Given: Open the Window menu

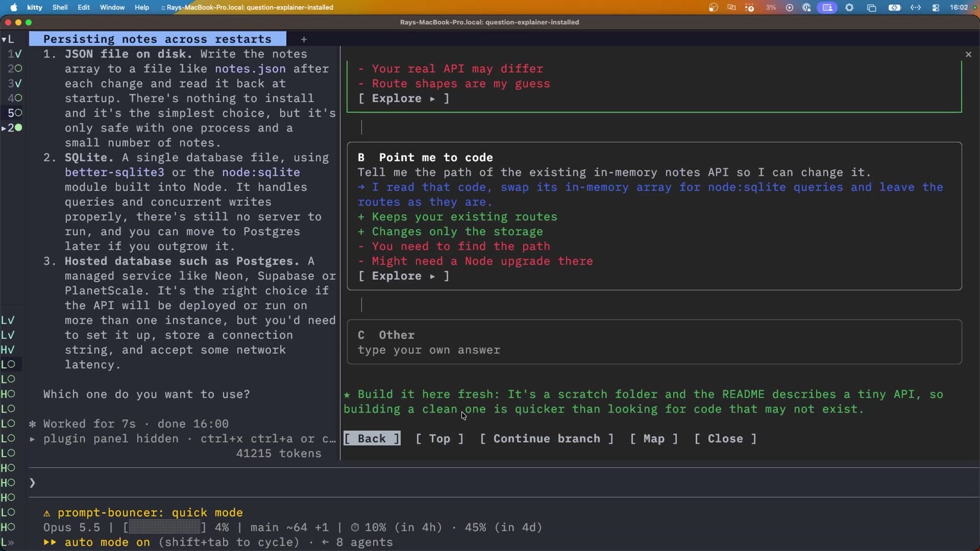Looking at the screenshot, I should 112,7.
